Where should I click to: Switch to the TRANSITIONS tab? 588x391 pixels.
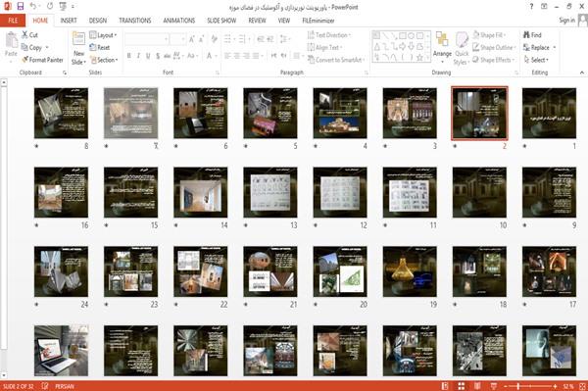tap(135, 21)
